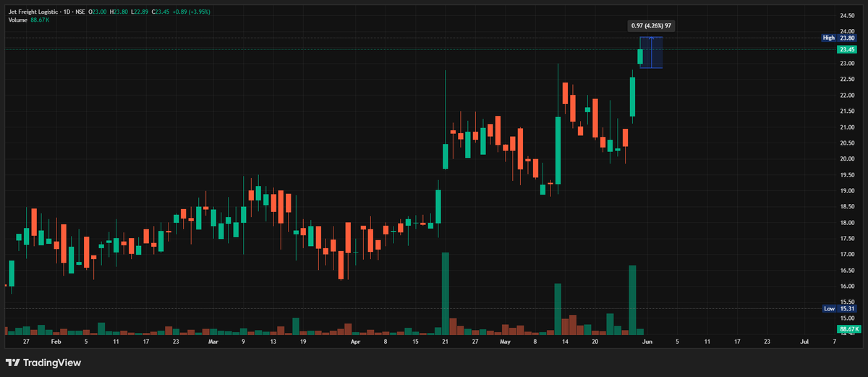The height and width of the screenshot is (377, 868).
Task: Click the Jun label on time axis
Action: (x=647, y=340)
